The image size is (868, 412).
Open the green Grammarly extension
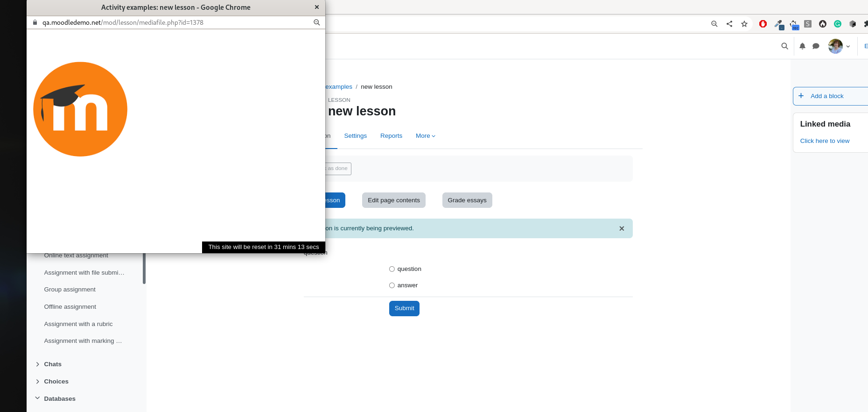[838, 24]
